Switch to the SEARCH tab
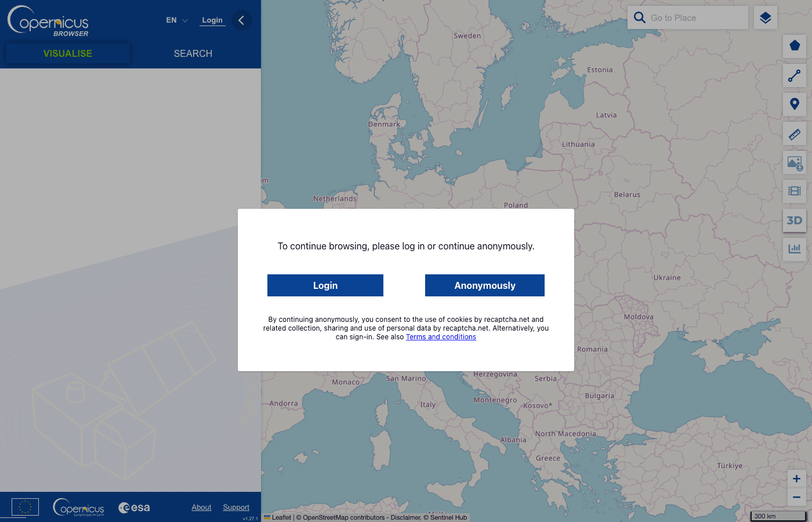 point(193,53)
